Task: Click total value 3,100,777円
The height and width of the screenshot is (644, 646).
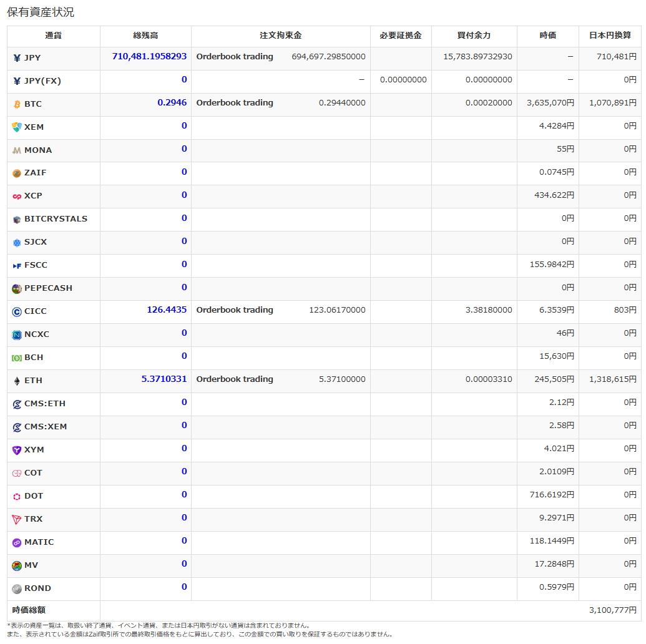Action: click(613, 610)
